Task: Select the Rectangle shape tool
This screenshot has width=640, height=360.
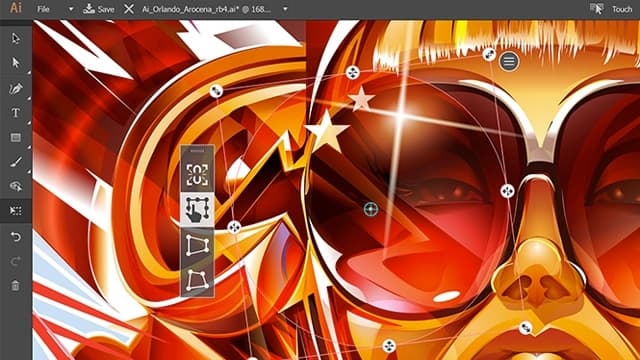Action: 16,138
